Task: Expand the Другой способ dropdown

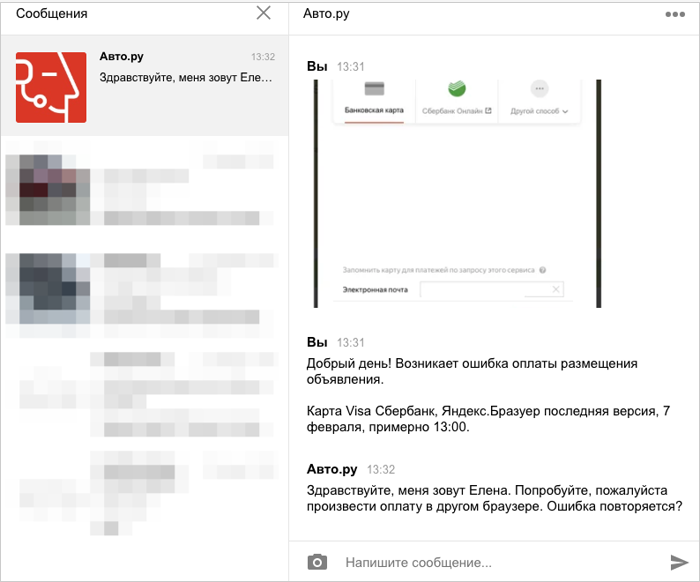Action: [x=539, y=112]
